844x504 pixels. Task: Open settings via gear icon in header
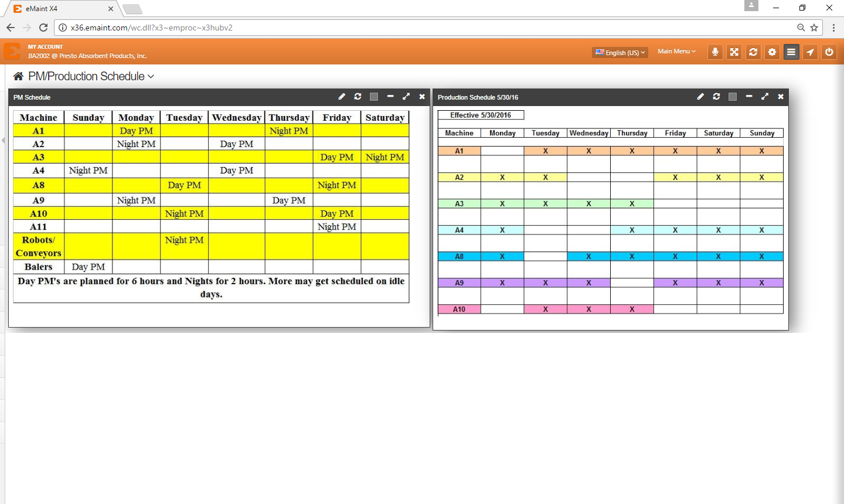(x=772, y=52)
